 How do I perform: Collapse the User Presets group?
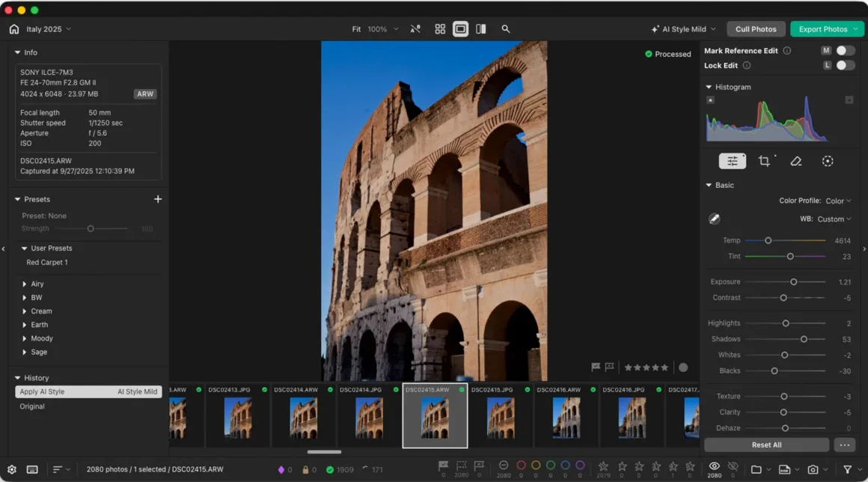25,248
